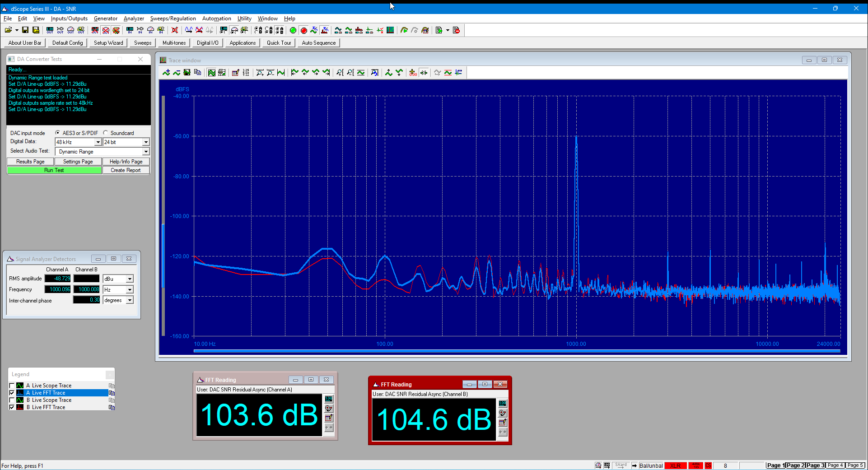Click the Remove trace icon in Trace window

[x=177, y=73]
